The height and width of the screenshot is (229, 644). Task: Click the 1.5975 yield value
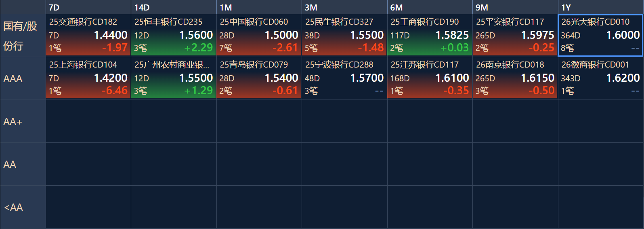538,35
